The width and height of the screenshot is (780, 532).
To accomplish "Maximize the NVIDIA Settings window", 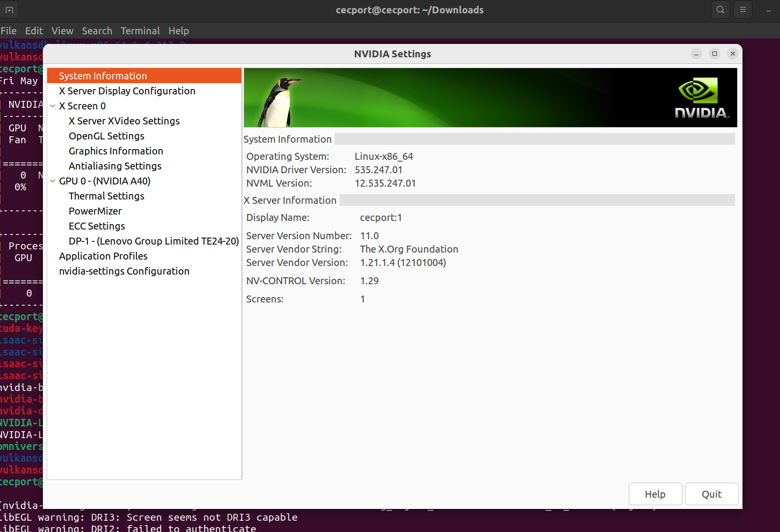I will tap(715, 54).
